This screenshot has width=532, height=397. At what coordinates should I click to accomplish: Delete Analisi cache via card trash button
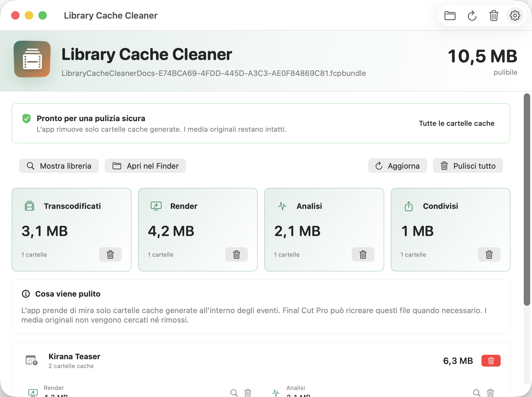coord(363,254)
